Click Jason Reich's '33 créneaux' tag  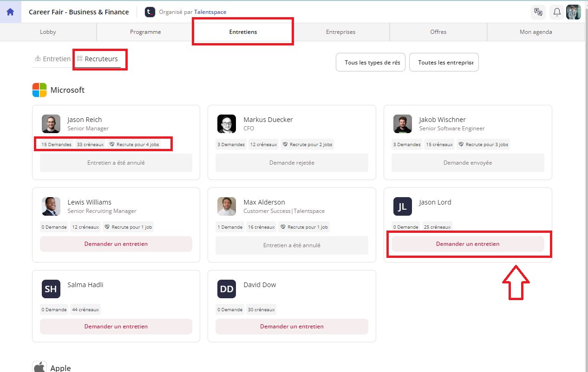(x=90, y=144)
